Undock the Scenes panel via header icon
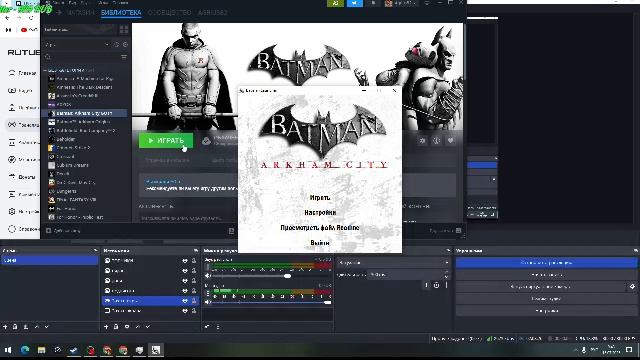This screenshot has width=640, height=360. (95, 250)
